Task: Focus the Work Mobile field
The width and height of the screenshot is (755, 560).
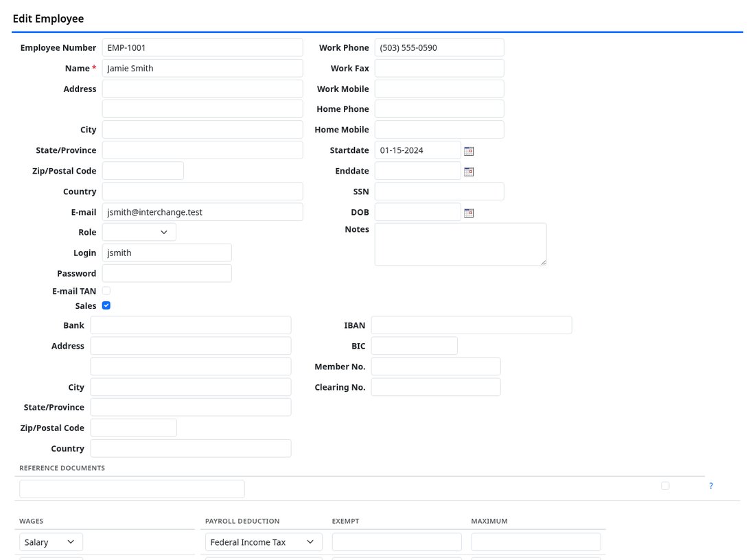Action: click(x=439, y=89)
